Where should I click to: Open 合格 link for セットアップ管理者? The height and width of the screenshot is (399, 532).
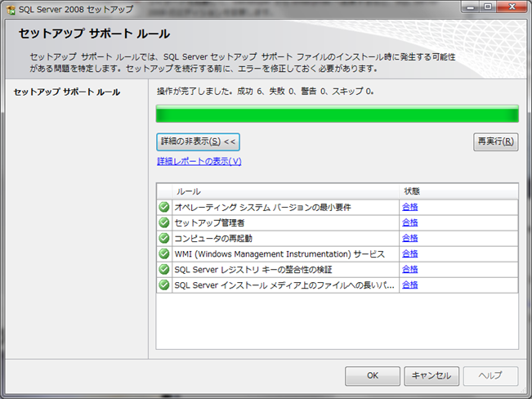point(410,222)
